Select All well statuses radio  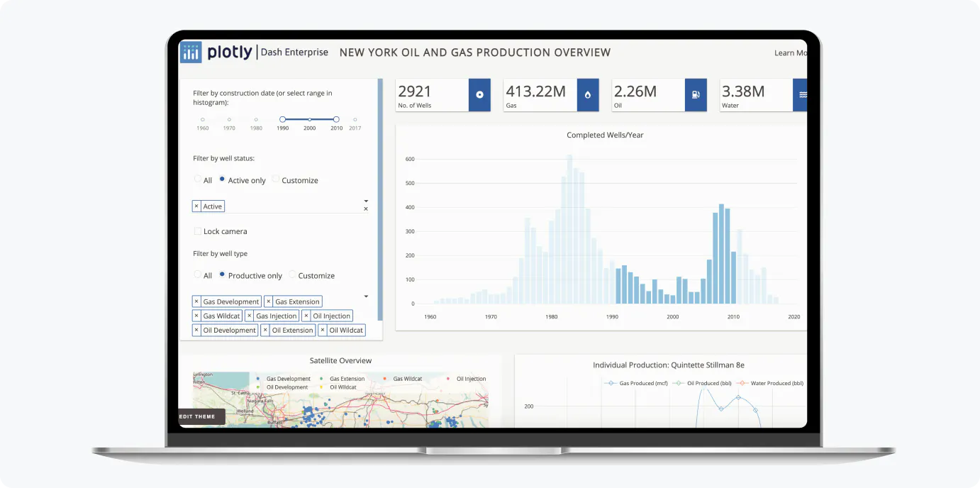coord(198,179)
